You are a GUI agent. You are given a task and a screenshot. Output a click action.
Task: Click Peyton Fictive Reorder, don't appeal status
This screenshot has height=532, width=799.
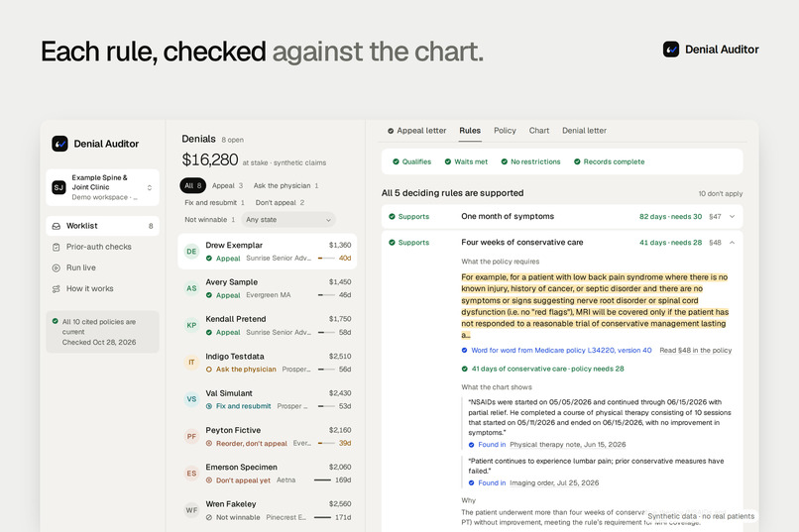click(247, 444)
